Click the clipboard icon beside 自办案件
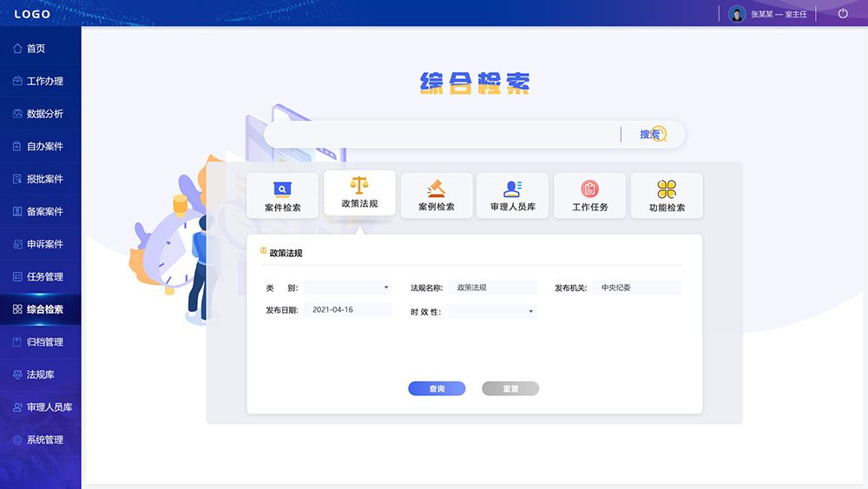Image resolution: width=868 pixels, height=489 pixels. coord(17,146)
